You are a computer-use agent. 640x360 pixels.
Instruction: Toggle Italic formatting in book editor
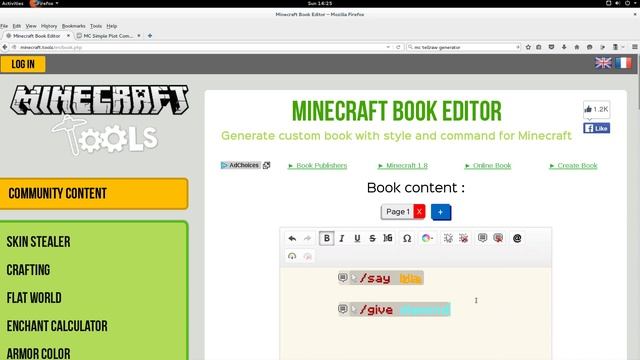(x=342, y=238)
